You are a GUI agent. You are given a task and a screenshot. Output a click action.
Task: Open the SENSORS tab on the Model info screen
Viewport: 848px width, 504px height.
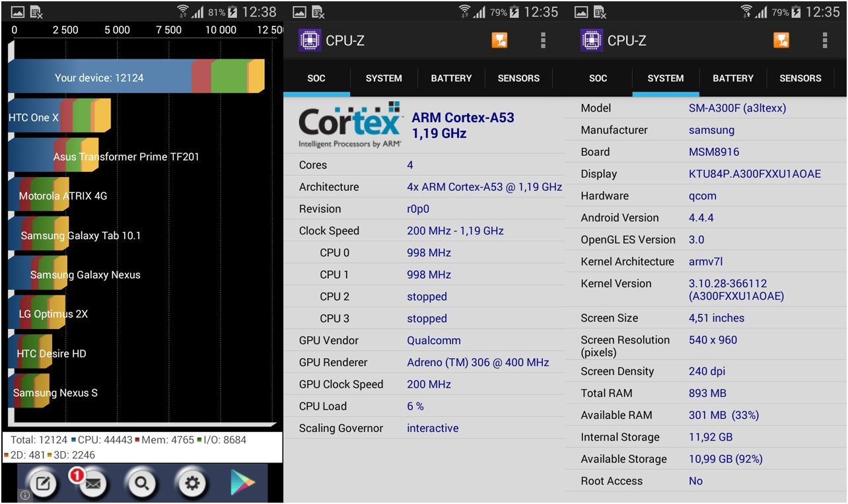[x=800, y=78]
